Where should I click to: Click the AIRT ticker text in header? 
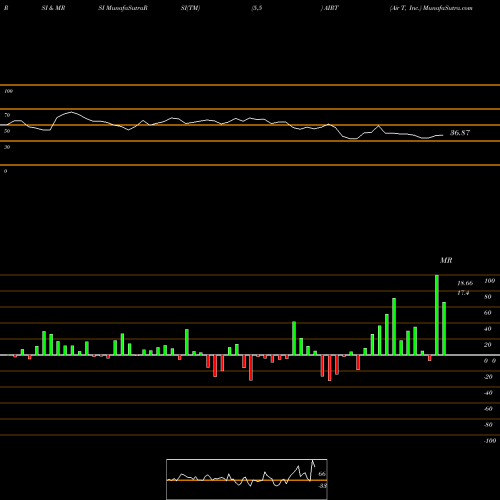pyautogui.click(x=330, y=8)
